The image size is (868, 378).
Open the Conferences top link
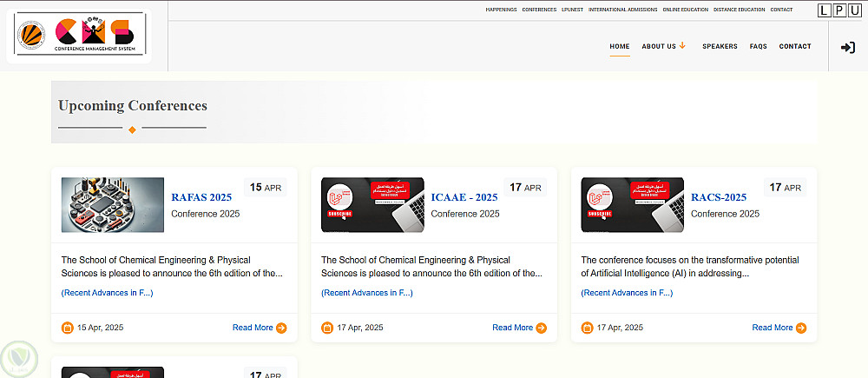[539, 10]
